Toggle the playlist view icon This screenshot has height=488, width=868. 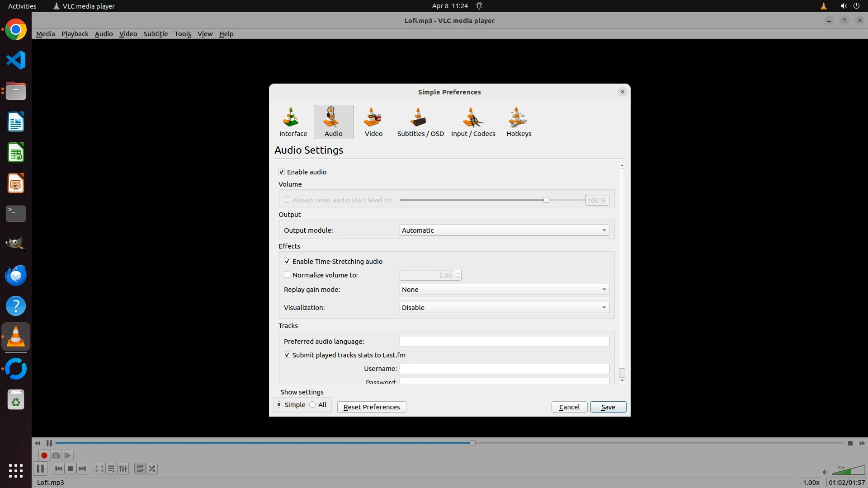point(111,469)
